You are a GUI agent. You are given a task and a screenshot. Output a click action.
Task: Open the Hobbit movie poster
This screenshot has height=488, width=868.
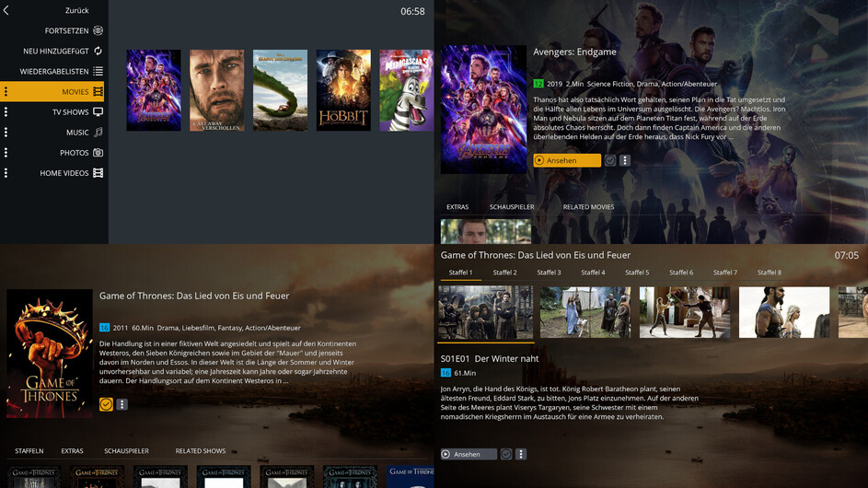(x=343, y=90)
